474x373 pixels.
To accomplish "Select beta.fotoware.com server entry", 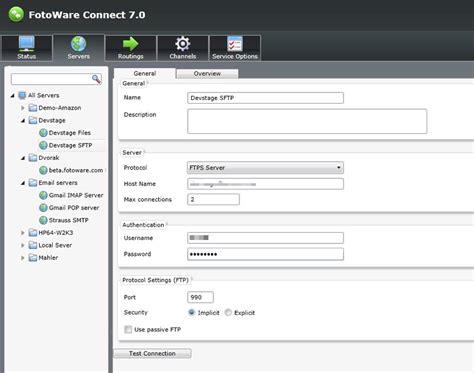I will click(x=76, y=170).
